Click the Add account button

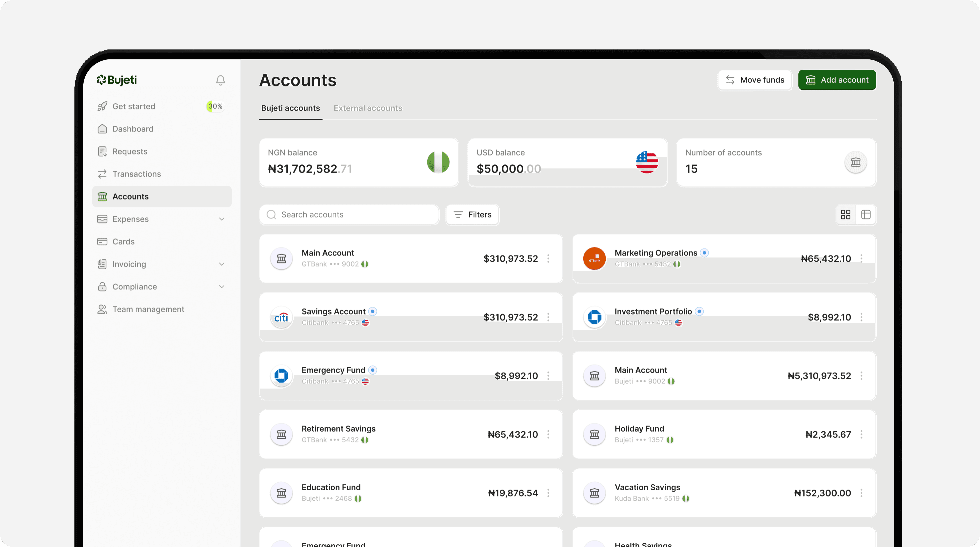(837, 80)
